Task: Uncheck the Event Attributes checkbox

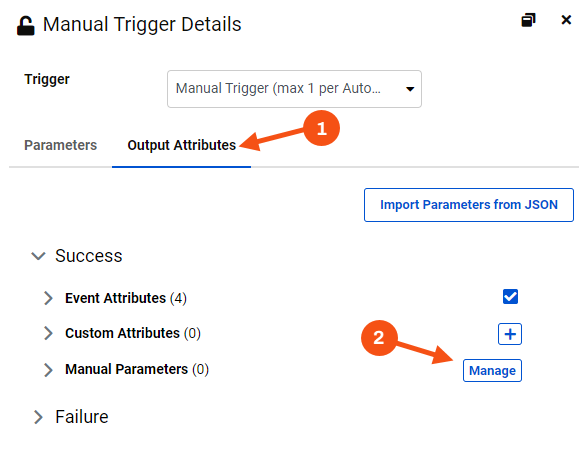Action: (x=510, y=297)
